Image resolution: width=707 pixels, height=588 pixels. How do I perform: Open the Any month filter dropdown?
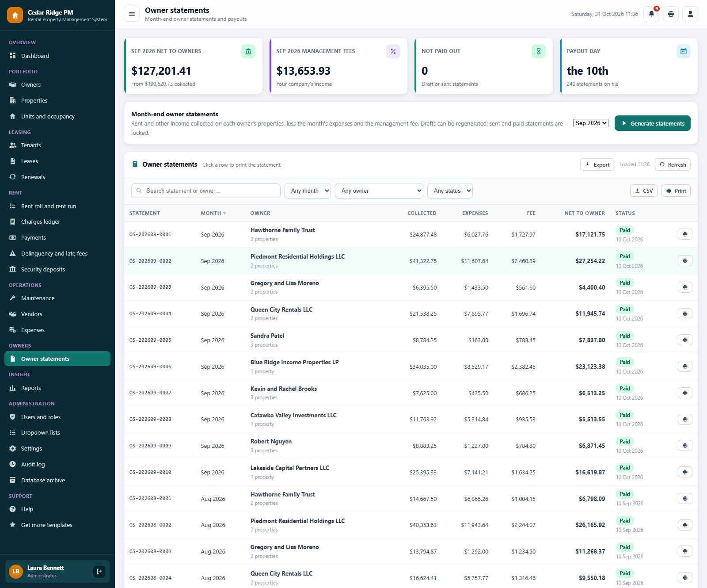point(308,191)
